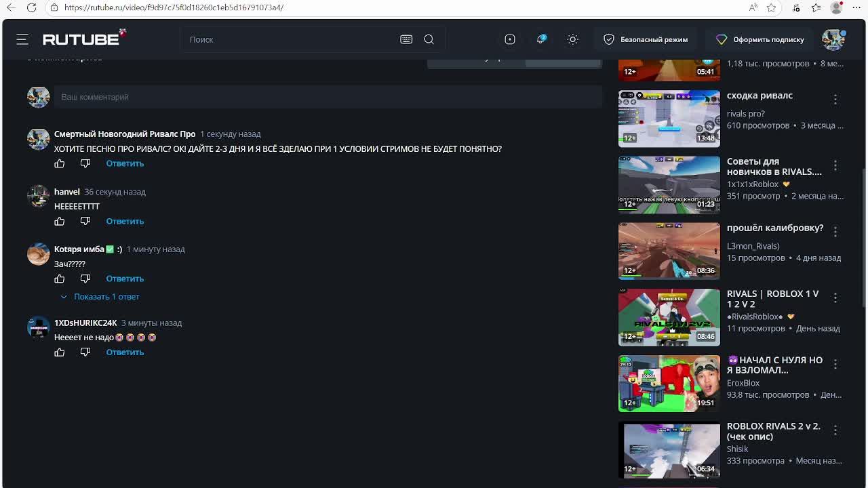Click the browser address bar URL

pyautogui.click(x=174, y=7)
